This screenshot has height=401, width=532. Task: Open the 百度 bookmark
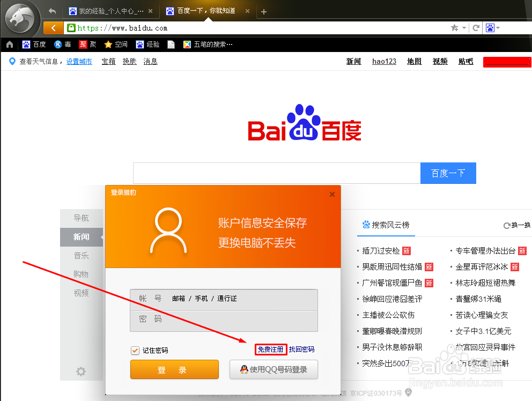pos(34,44)
